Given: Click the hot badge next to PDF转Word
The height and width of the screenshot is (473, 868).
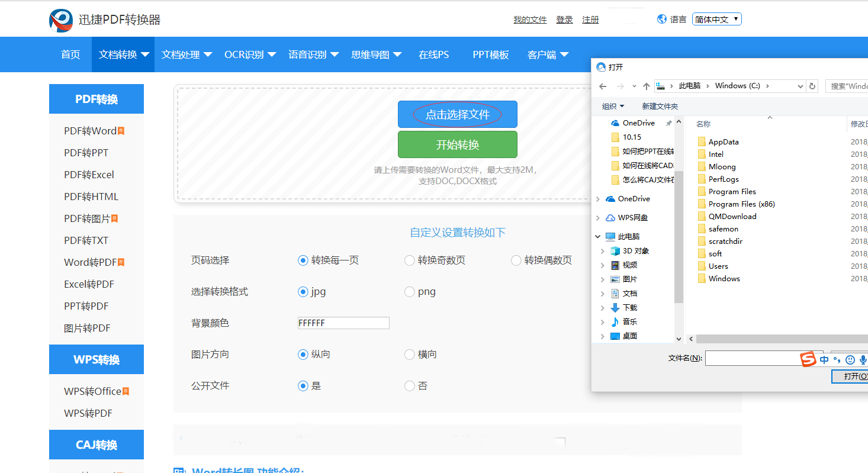Looking at the screenshot, I should [121, 131].
